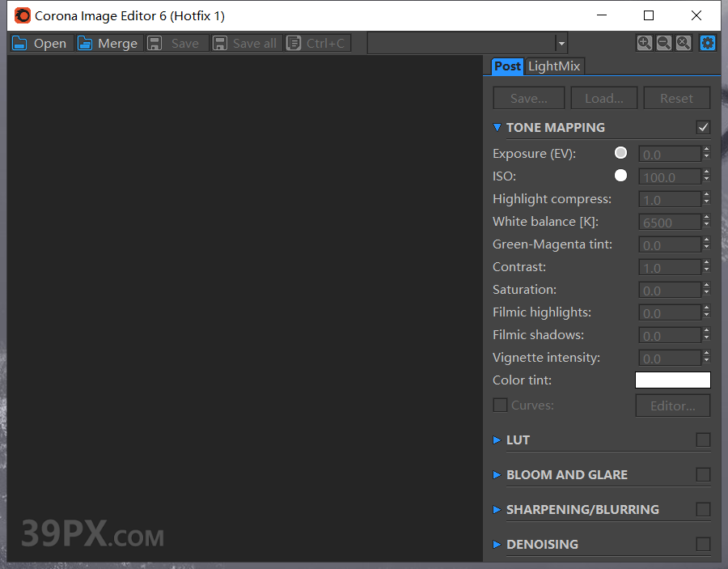Screen dimensions: 728x569
Task: Click the Open folder icon
Action: 19,43
